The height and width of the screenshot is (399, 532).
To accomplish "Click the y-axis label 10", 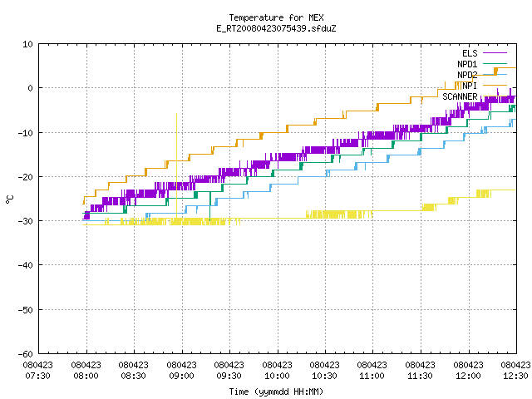I will pos(27,44).
